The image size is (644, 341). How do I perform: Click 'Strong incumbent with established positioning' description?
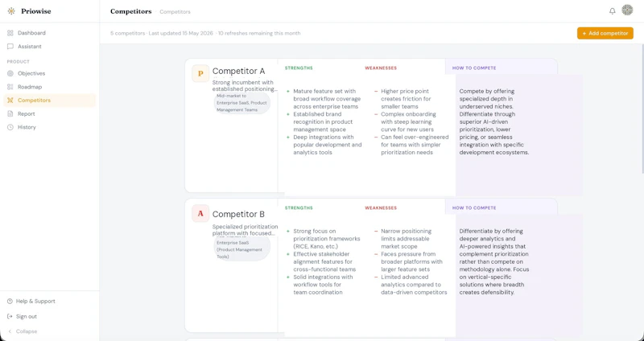[x=245, y=86]
